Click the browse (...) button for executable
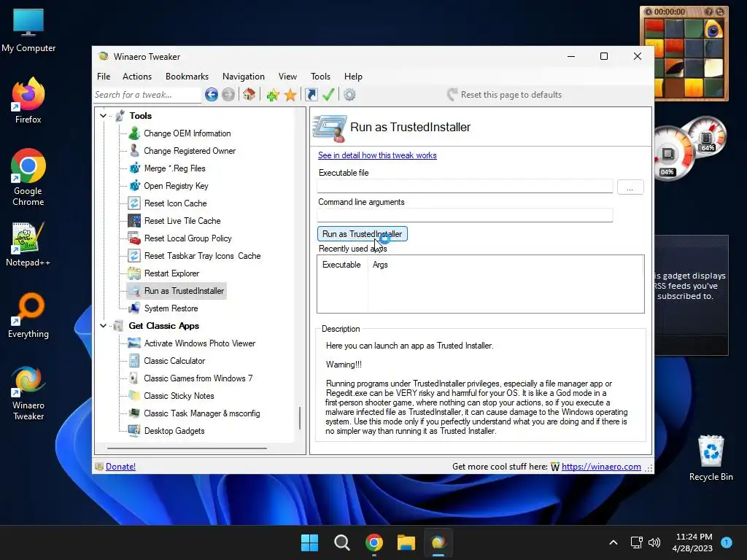The image size is (747, 560). (630, 187)
